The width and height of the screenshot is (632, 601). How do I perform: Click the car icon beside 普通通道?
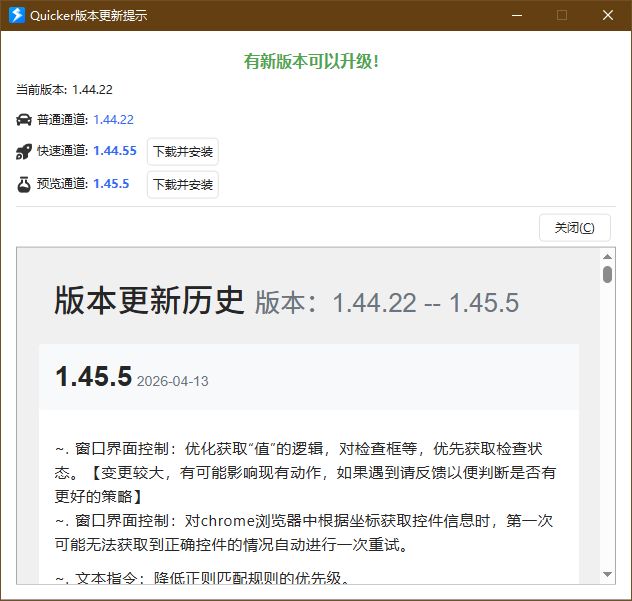(x=24, y=120)
